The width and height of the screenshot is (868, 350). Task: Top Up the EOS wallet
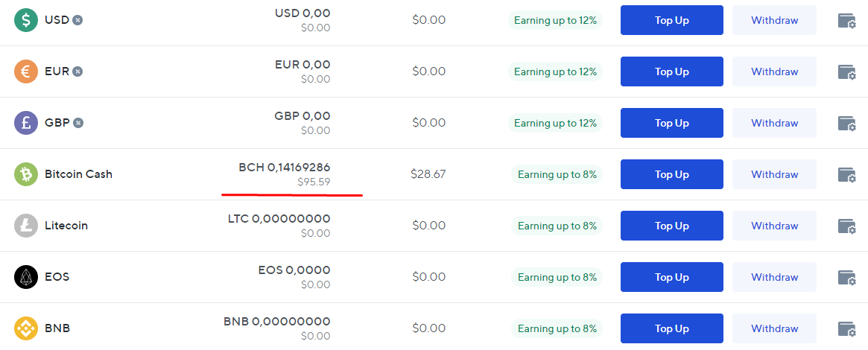(x=671, y=277)
